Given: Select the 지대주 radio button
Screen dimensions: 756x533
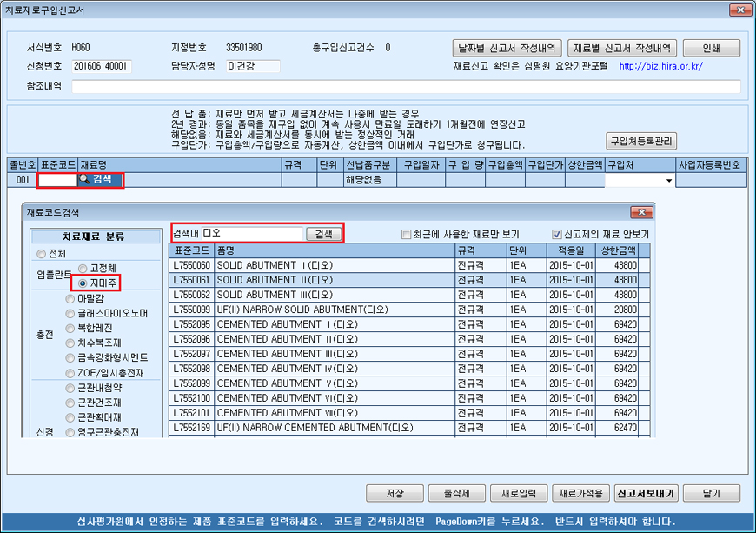Looking at the screenshot, I should tap(83, 283).
